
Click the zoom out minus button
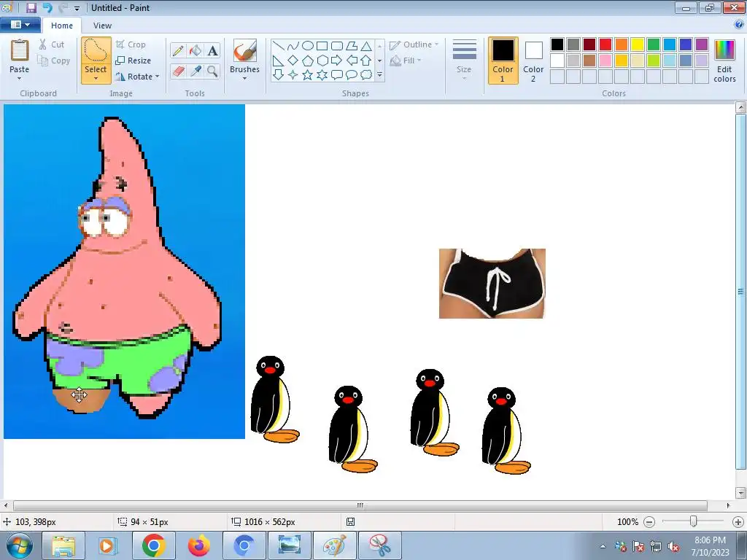(649, 522)
